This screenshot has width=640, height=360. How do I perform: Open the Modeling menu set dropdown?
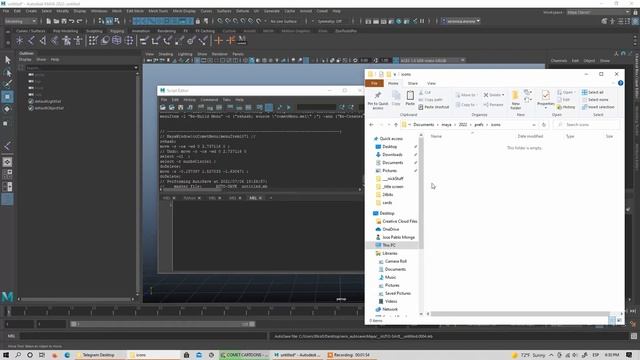(21, 21)
